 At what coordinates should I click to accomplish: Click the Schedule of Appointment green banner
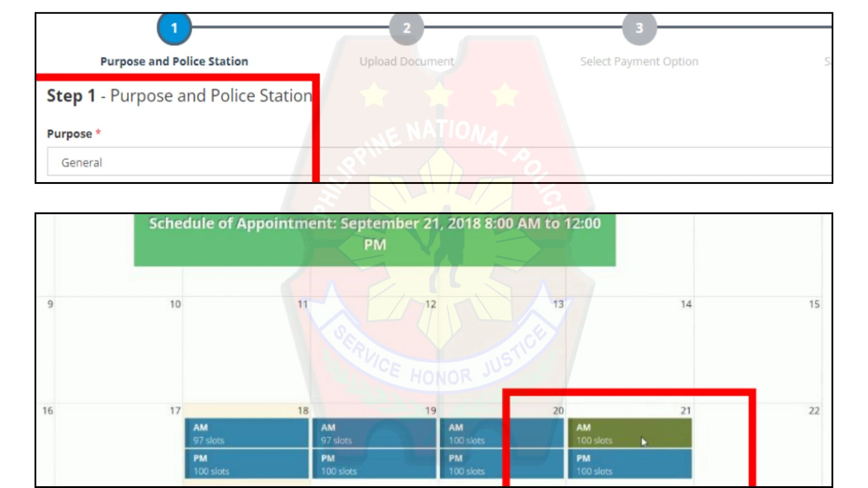point(375,240)
